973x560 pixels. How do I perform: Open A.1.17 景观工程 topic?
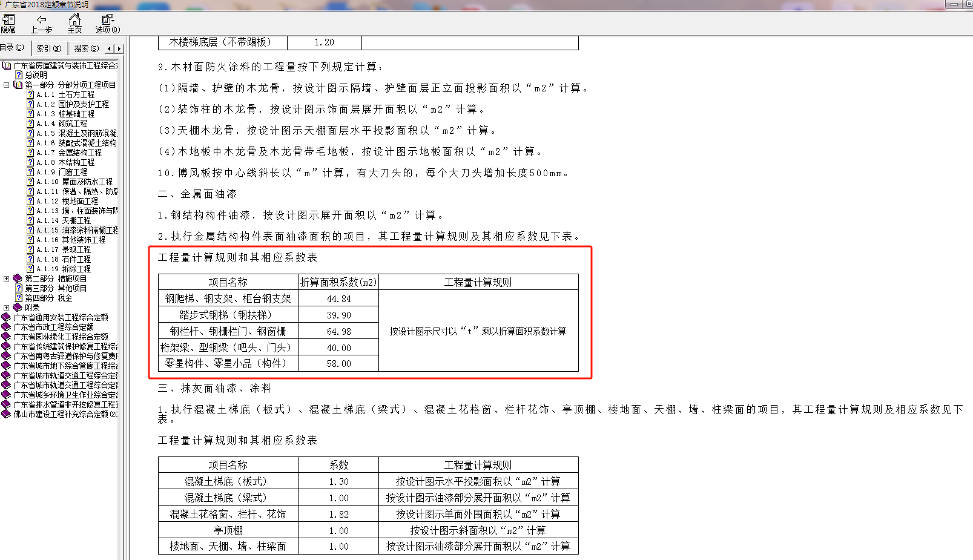click(x=64, y=249)
